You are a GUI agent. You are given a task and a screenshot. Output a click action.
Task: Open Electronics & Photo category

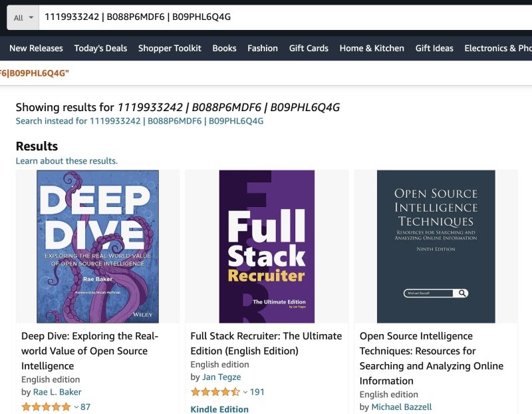coord(498,48)
